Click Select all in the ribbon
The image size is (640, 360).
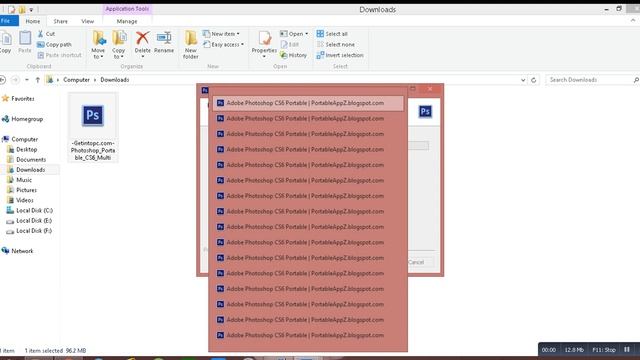click(x=332, y=34)
